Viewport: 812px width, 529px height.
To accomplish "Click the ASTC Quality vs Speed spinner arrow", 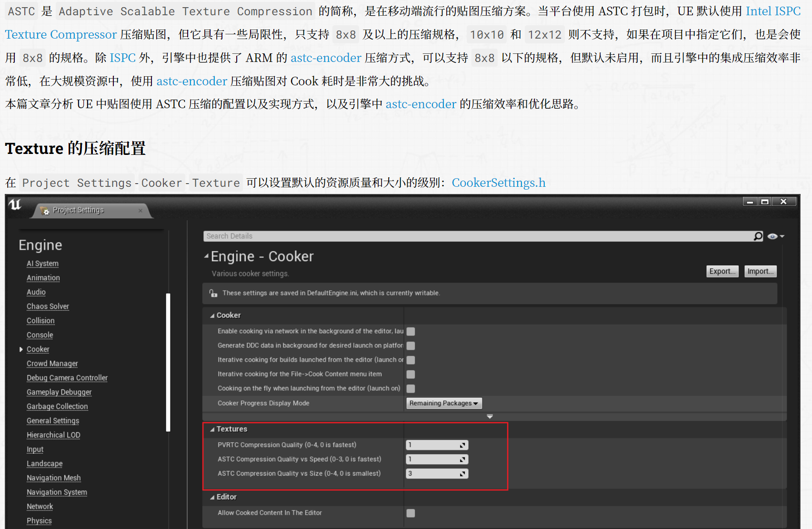I will coord(462,459).
